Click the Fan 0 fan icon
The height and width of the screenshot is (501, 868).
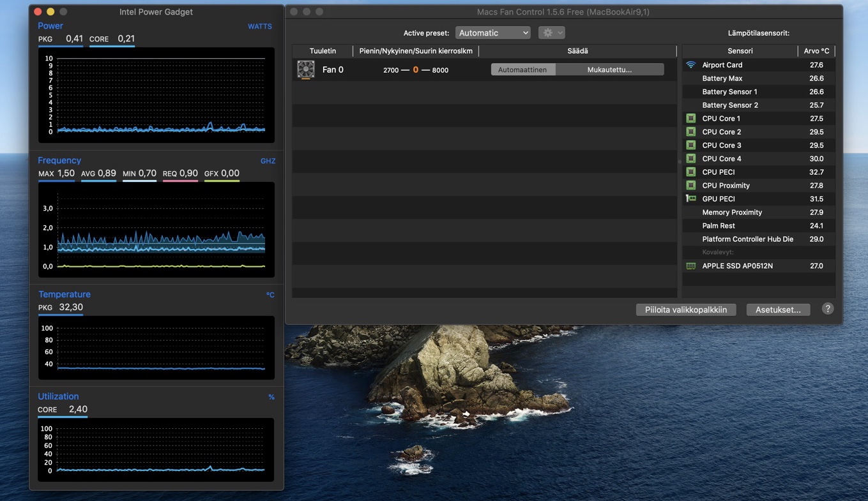pos(306,70)
